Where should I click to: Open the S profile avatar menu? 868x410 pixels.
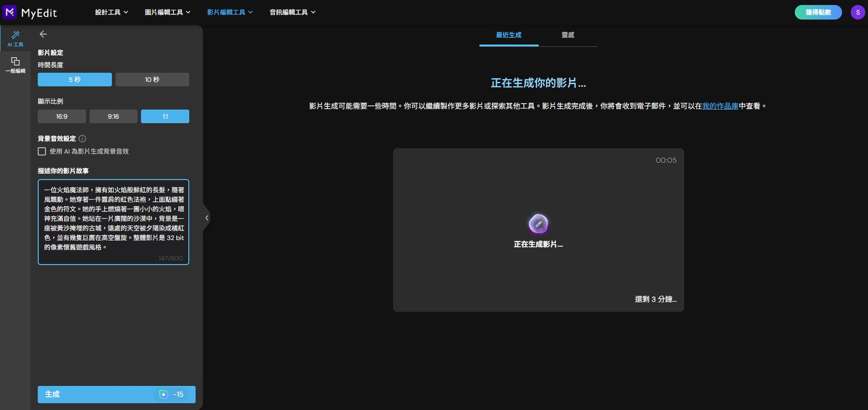tap(858, 12)
